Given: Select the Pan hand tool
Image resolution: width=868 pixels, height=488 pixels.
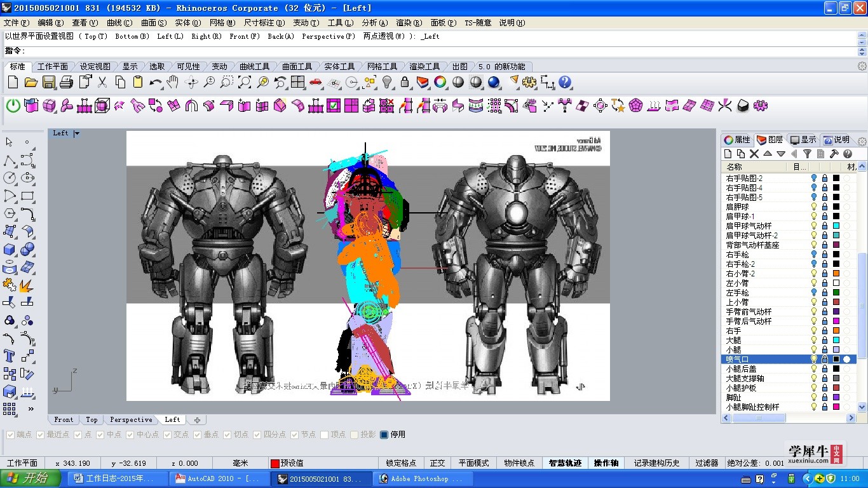Looking at the screenshot, I should coord(173,82).
